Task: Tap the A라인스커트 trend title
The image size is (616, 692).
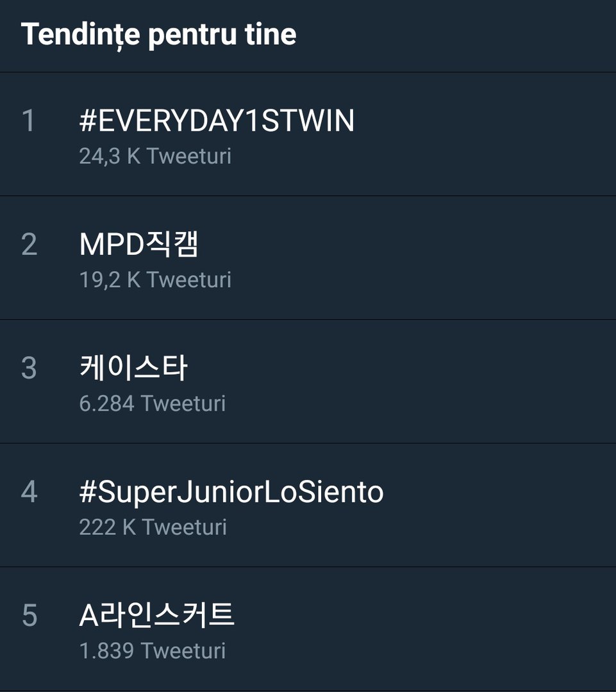Action: [x=157, y=615]
